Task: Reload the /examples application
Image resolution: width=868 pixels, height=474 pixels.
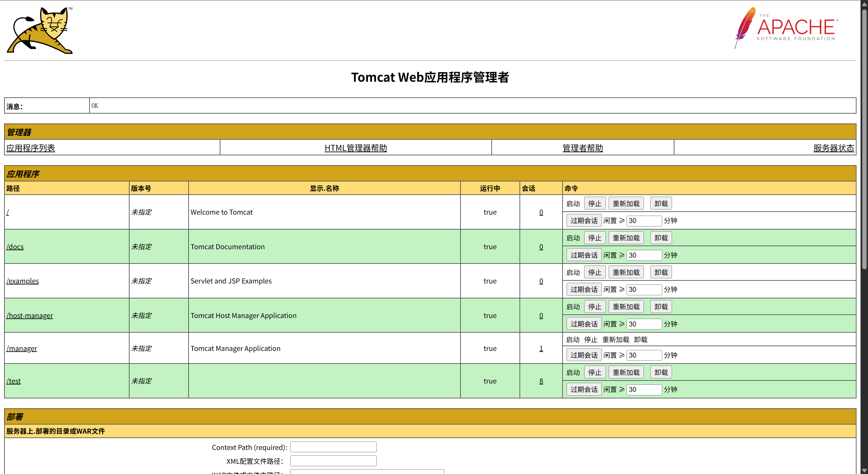Action: (x=626, y=272)
